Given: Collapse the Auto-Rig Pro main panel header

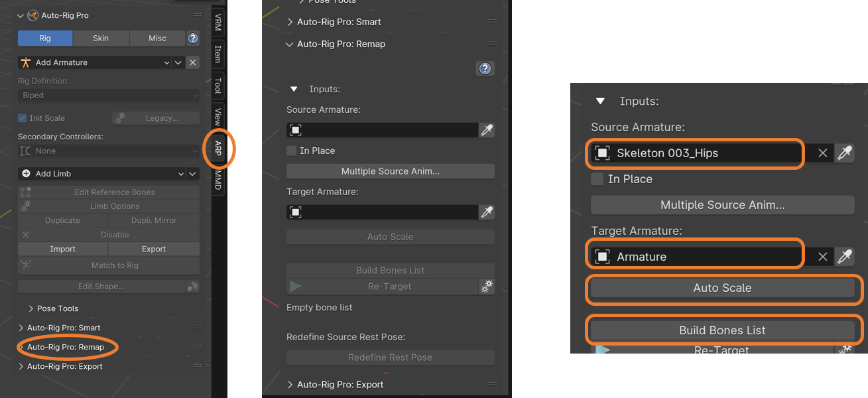Looking at the screenshot, I should (x=21, y=15).
